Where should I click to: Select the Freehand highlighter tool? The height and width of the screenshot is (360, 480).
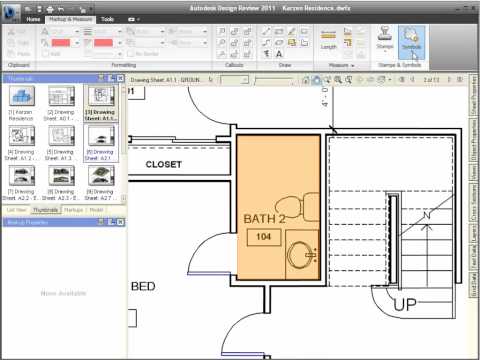[x=292, y=31]
